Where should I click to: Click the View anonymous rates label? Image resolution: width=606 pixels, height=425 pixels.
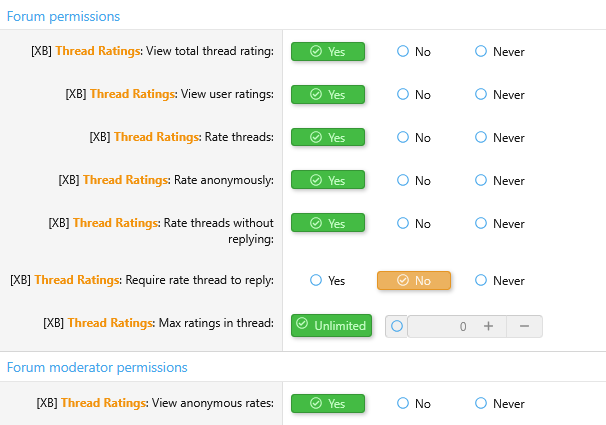point(155,403)
